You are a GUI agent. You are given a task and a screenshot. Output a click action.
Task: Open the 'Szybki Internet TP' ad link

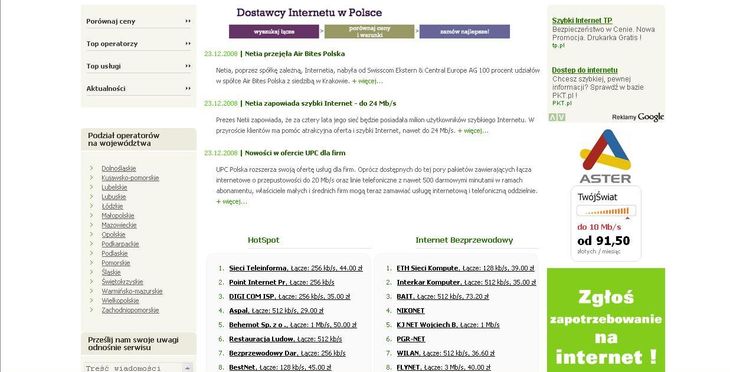point(582,20)
